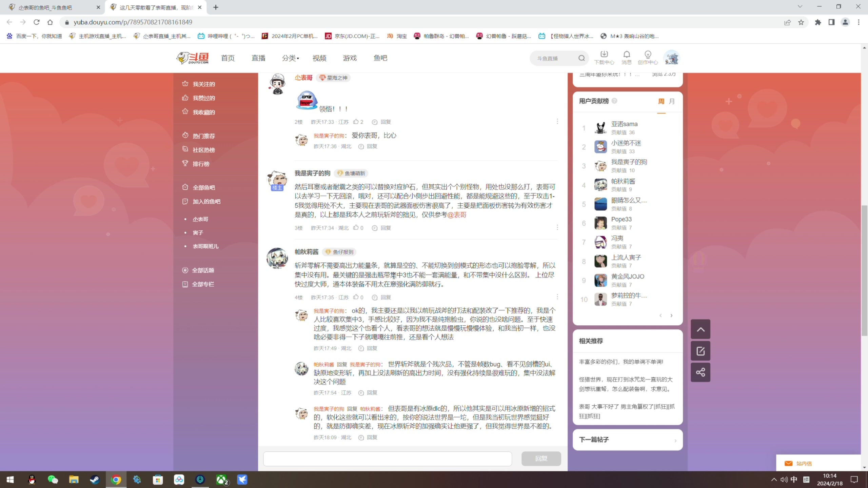Click the 下载中心 download center icon
Viewport: 868px width, 488px height.
click(x=604, y=57)
